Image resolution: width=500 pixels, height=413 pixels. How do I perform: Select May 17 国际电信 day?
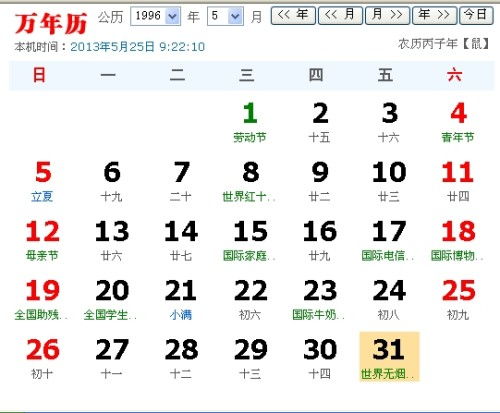pyautogui.click(x=389, y=241)
